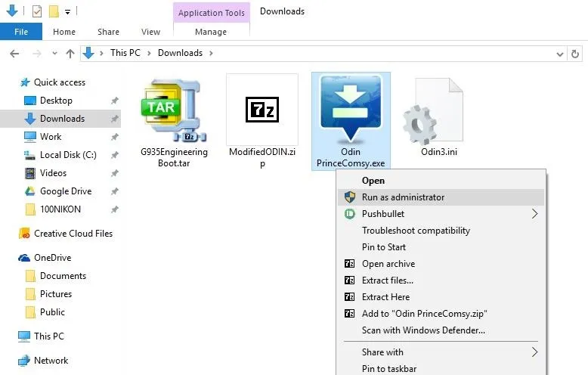The height and width of the screenshot is (375, 588).
Task: Click Downloads in the address breadcrumb
Action: (180, 53)
